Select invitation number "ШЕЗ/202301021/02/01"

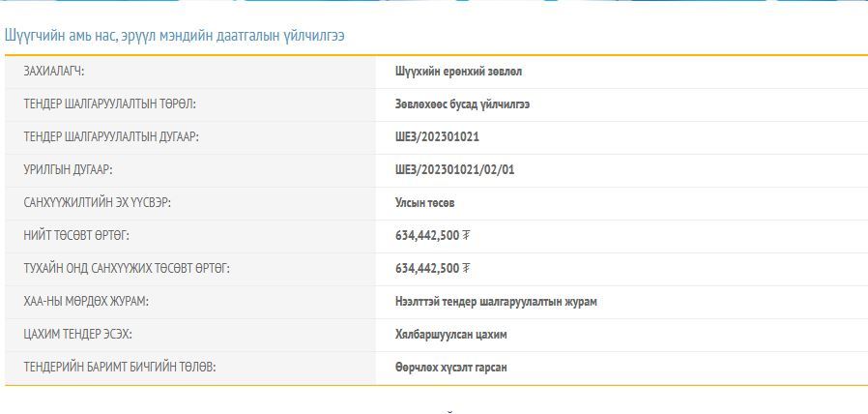click(455, 170)
